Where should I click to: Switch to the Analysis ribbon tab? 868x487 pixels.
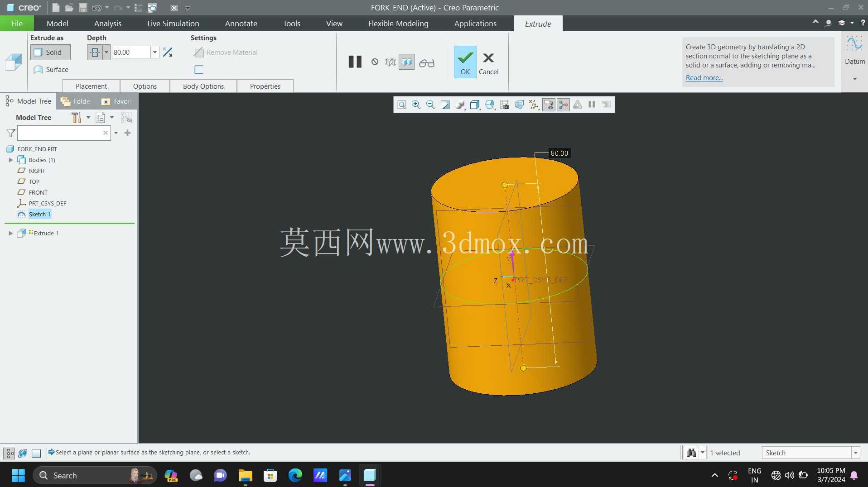[108, 24]
